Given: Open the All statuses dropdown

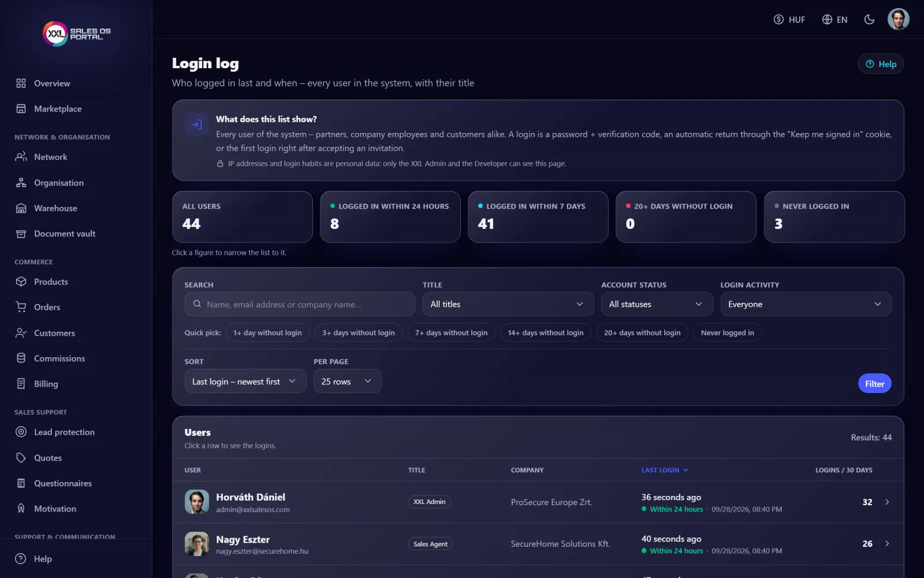Looking at the screenshot, I should coord(657,304).
